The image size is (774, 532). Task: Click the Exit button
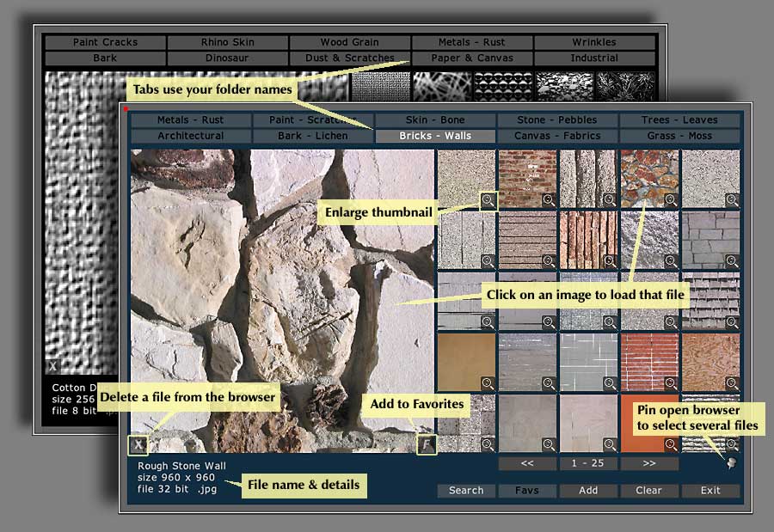point(710,491)
